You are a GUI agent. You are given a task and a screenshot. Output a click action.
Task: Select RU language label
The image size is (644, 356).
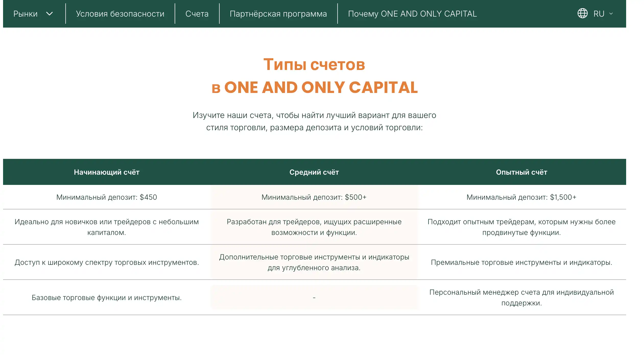599,14
